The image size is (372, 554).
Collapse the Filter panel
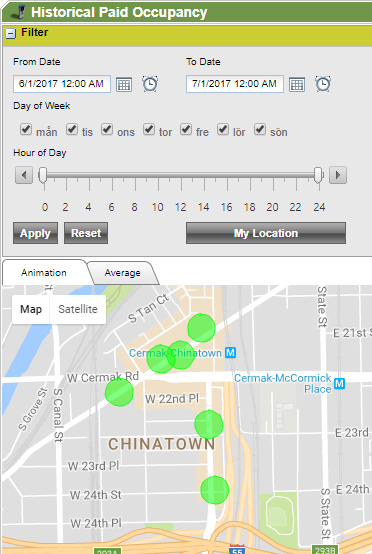(11, 34)
